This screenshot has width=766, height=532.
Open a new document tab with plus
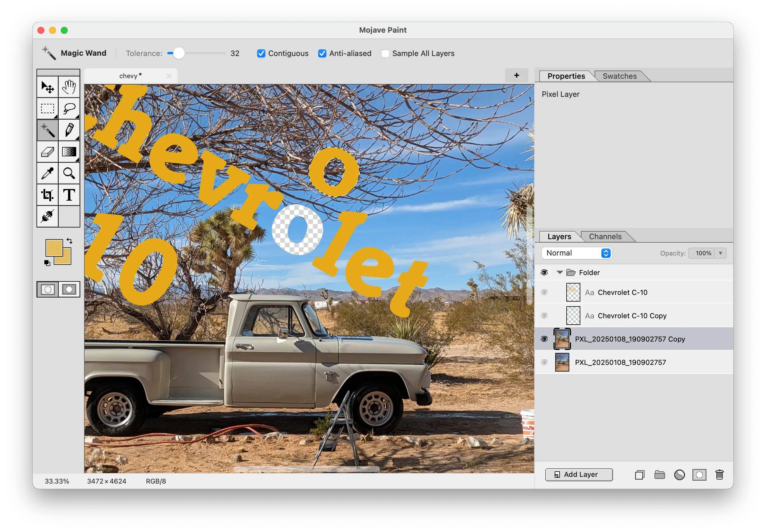[x=516, y=75]
